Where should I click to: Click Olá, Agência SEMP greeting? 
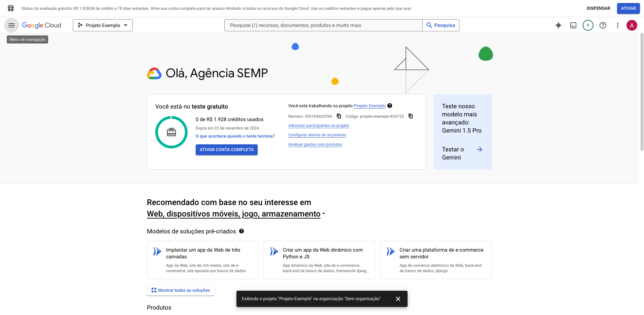[x=217, y=73]
